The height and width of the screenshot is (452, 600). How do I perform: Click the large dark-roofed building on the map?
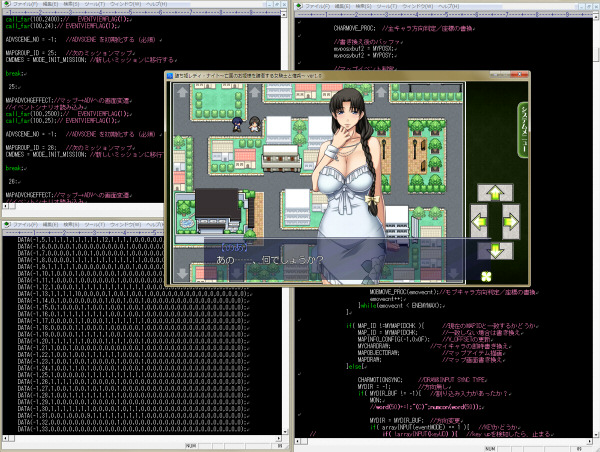click(x=218, y=210)
